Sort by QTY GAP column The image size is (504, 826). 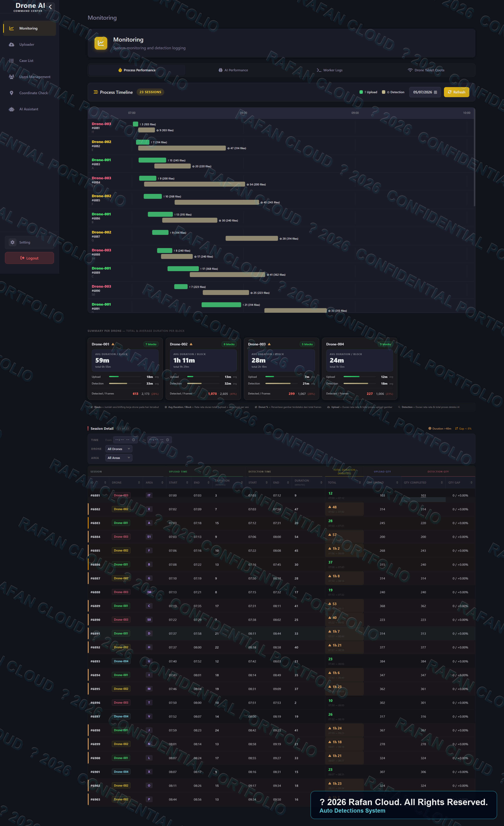point(460,483)
